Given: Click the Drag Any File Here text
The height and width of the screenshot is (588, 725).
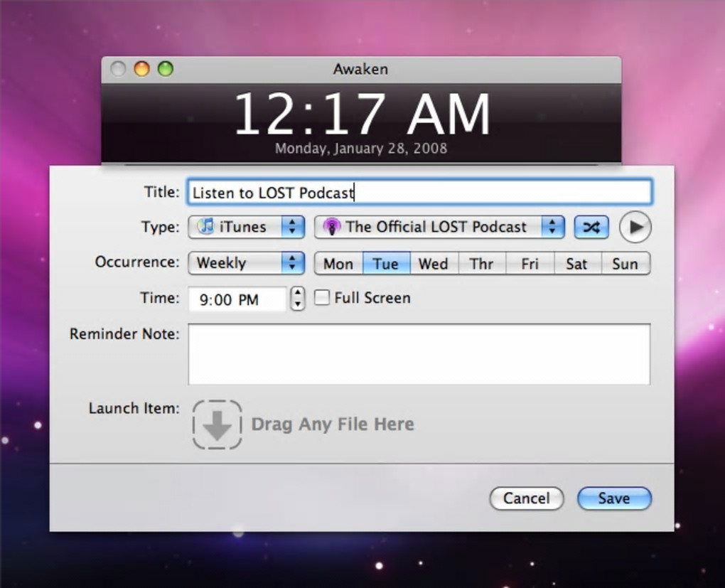Looking at the screenshot, I should coord(333,424).
